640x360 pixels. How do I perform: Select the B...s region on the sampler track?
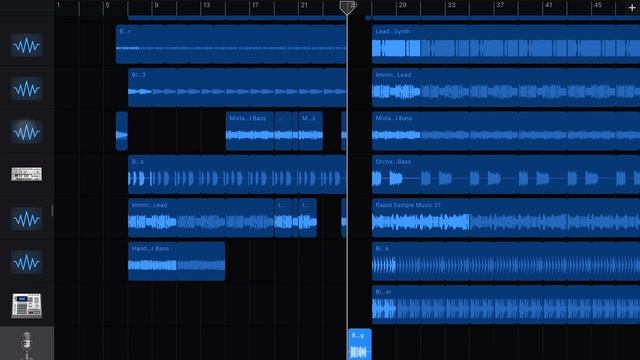pyautogui.click(x=237, y=174)
